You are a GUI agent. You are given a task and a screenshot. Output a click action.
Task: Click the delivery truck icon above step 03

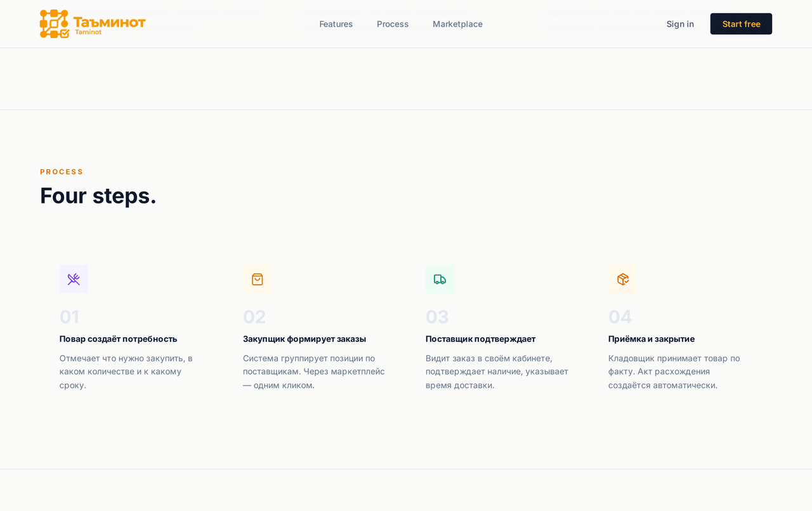pyautogui.click(x=440, y=280)
